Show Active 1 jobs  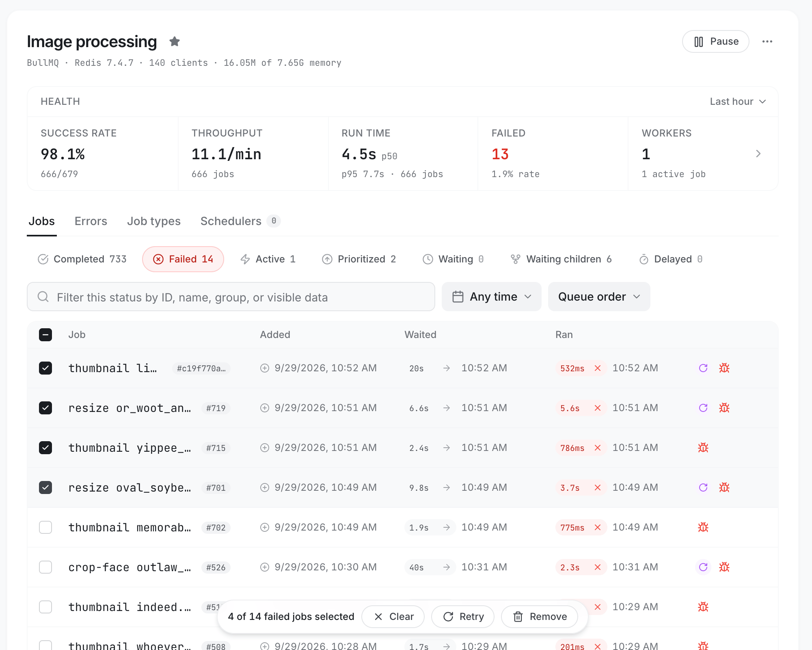(x=268, y=259)
